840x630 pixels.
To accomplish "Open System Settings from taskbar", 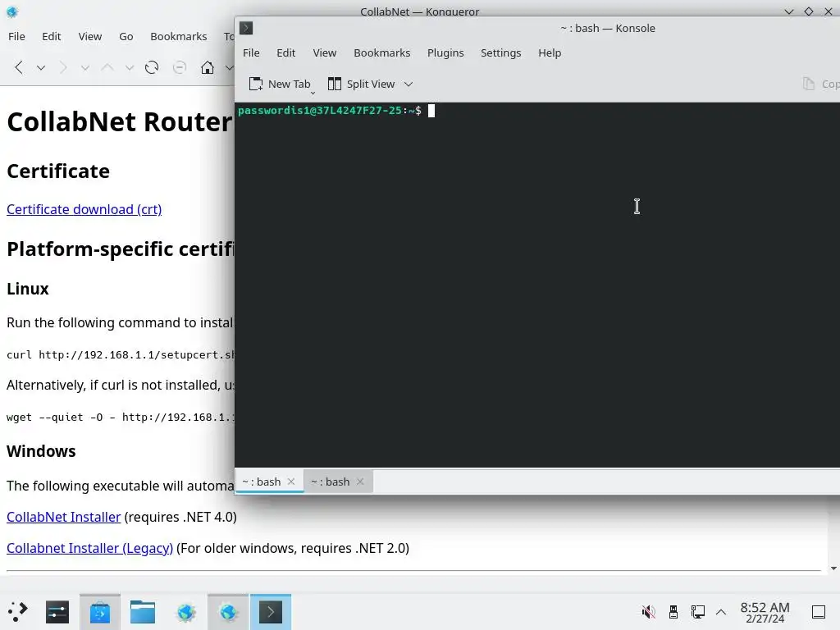I will click(x=57, y=612).
